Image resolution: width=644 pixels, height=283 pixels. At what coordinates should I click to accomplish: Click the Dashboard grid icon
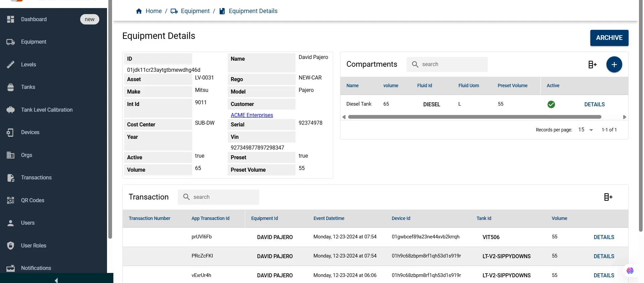pos(11,19)
